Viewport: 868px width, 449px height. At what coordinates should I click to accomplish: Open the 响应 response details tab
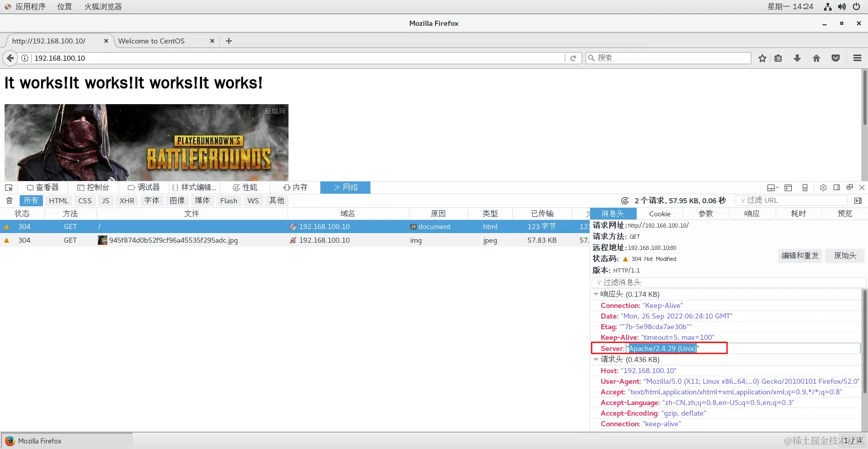click(x=752, y=214)
